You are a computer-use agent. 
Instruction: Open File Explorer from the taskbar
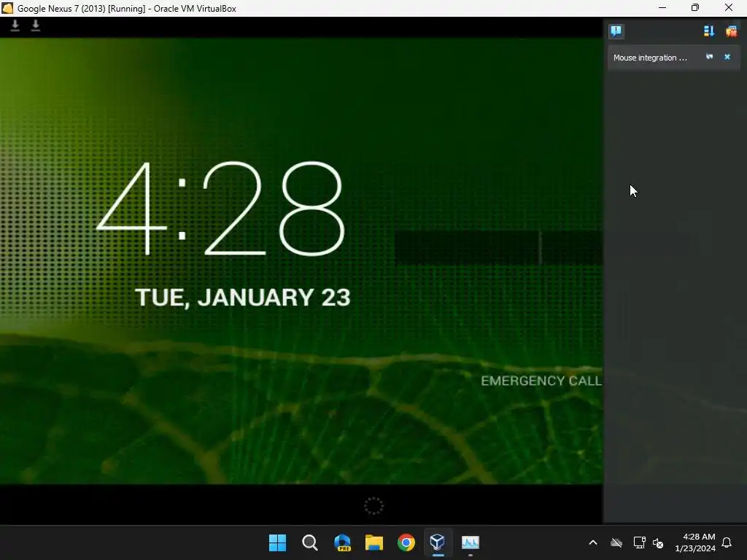click(x=374, y=542)
